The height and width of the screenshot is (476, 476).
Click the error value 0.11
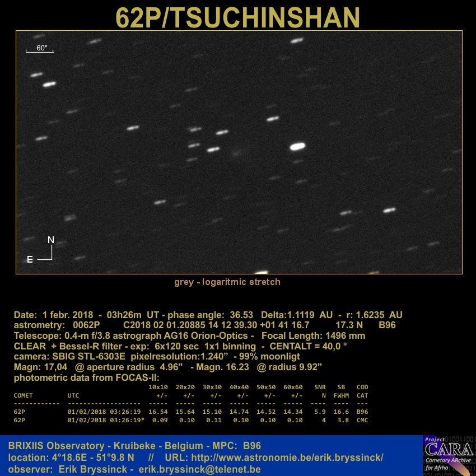(x=214, y=421)
